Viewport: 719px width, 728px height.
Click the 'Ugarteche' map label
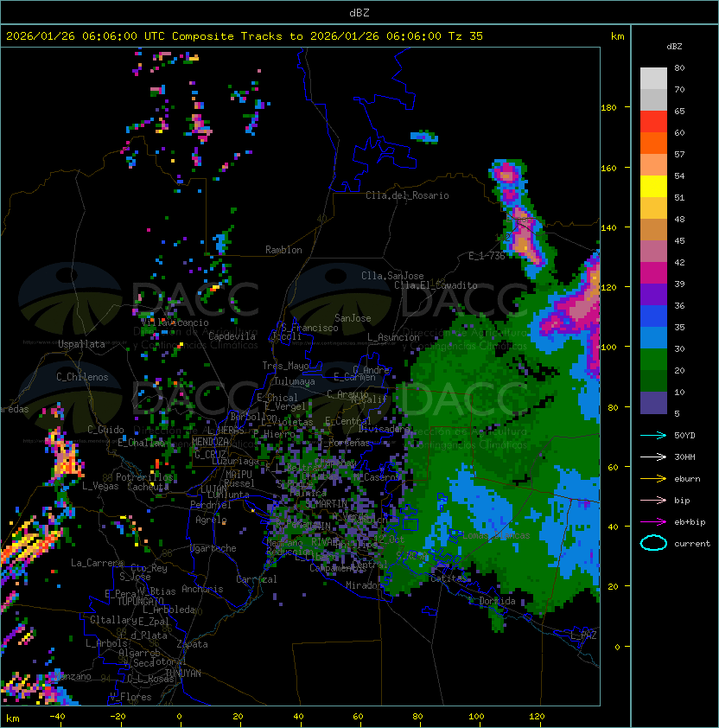pyautogui.click(x=213, y=548)
